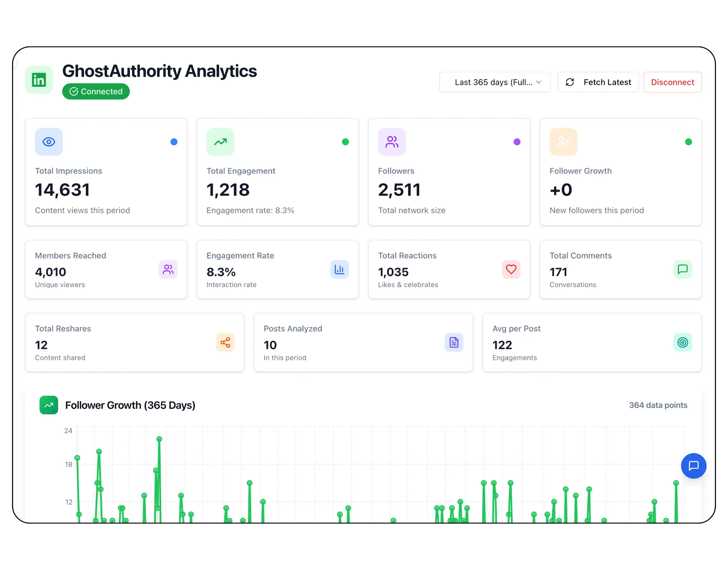The height and width of the screenshot is (570, 728).
Task: Click the trending arrow icon on Total Engagement
Action: [x=220, y=142]
